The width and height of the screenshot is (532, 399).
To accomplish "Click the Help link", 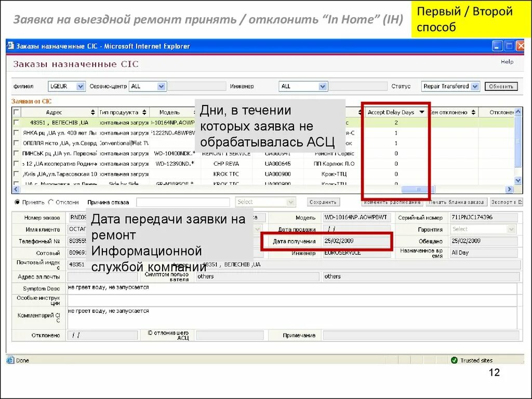I will (507, 62).
